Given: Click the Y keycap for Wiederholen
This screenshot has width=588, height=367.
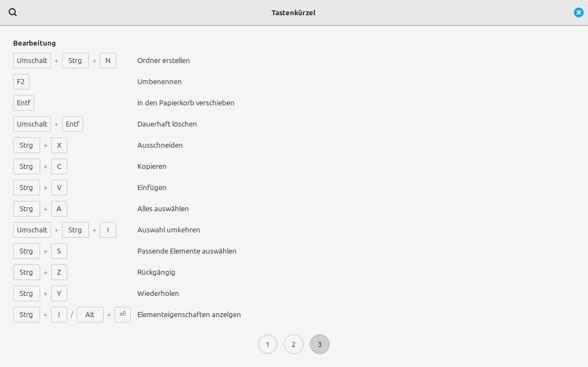Looking at the screenshot, I should click(x=59, y=294).
